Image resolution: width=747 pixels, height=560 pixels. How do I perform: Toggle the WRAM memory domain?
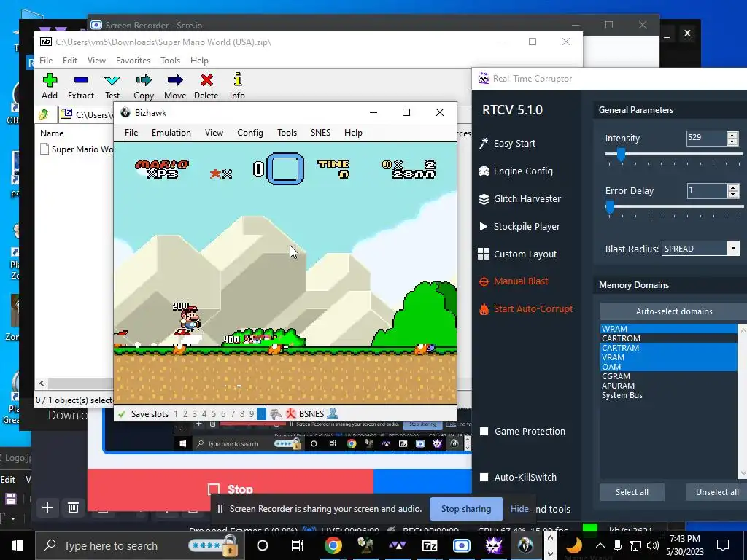pyautogui.click(x=668, y=329)
